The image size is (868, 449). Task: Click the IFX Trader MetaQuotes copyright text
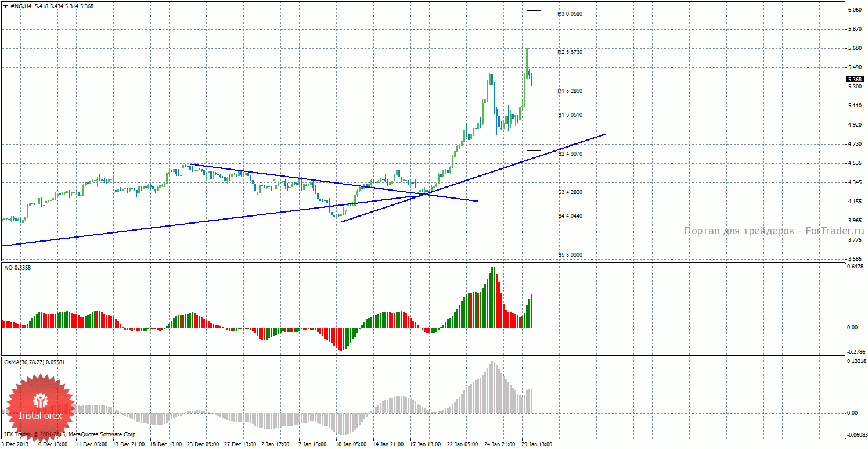point(70,434)
